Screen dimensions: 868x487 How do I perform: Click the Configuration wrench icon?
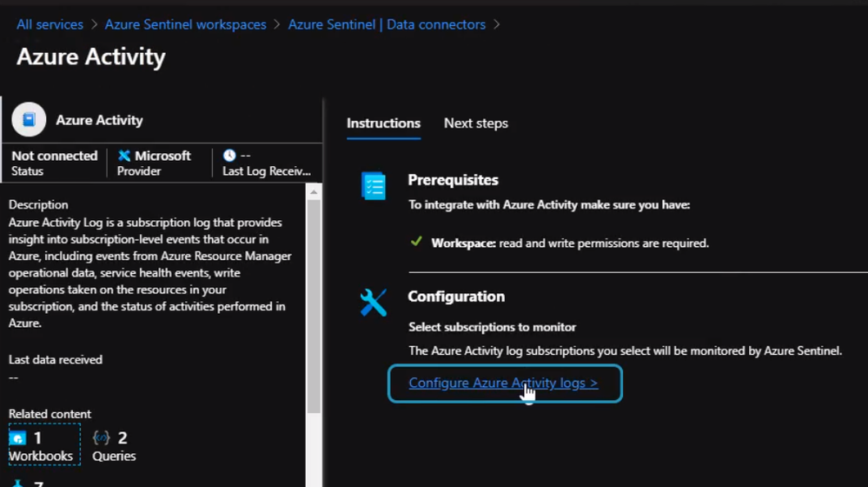click(374, 302)
